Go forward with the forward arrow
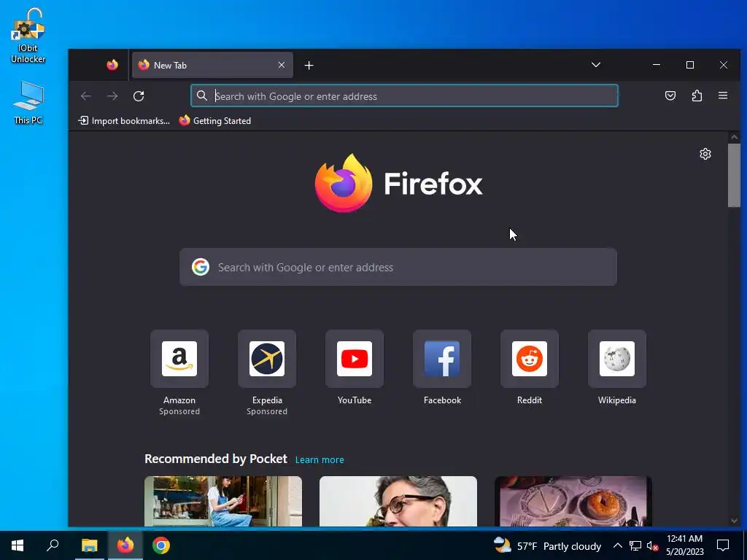This screenshot has height=560, width=747. click(x=112, y=96)
